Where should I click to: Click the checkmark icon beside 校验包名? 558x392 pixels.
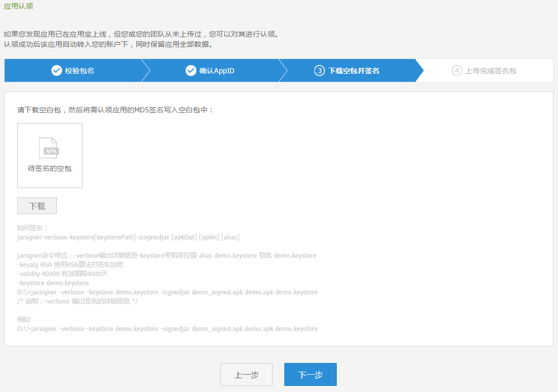pyautogui.click(x=56, y=71)
